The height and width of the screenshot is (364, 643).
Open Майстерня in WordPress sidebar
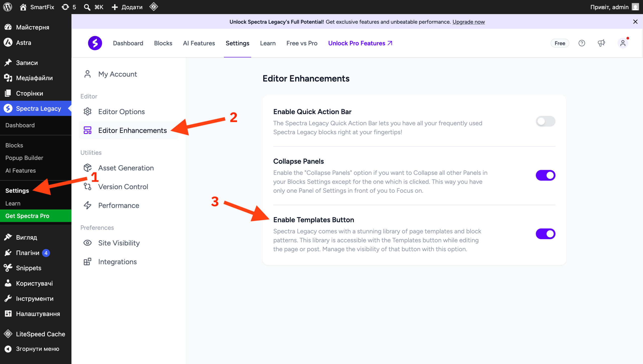click(x=36, y=27)
